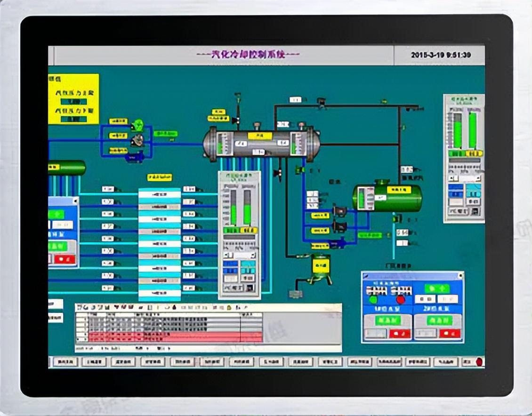Image resolution: width=532 pixels, height=416 pixels.
Task: Click the small yellow tank at bottom center
Action: click(321, 267)
